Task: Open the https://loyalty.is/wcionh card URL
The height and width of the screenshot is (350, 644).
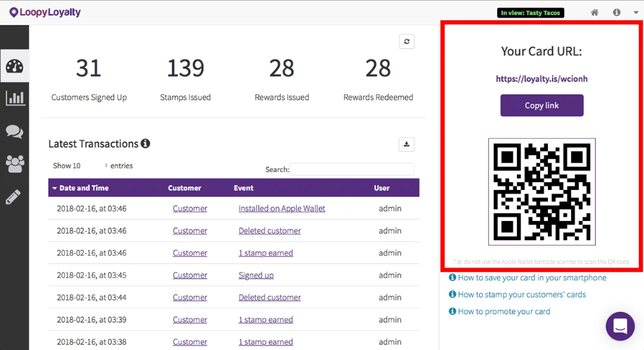Action: point(542,79)
